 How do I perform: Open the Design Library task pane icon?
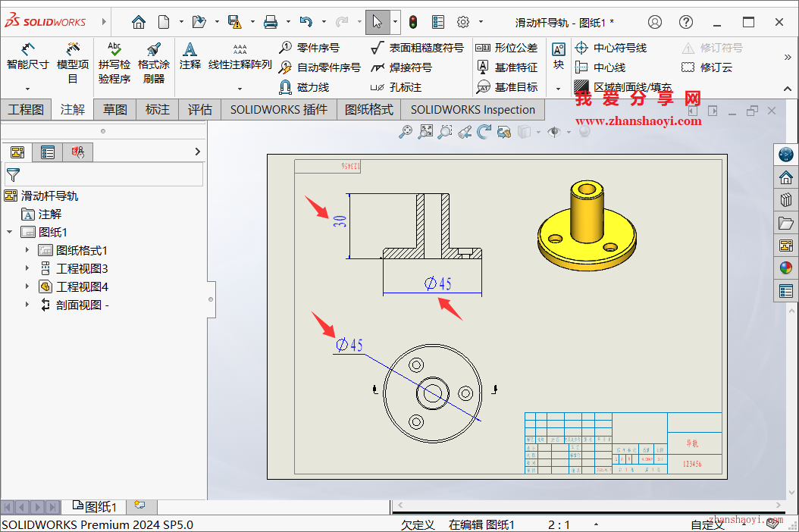point(786,200)
